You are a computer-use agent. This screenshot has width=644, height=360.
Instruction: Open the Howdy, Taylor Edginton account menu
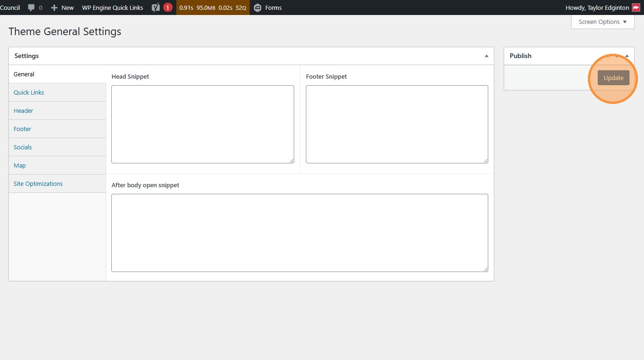point(602,7)
